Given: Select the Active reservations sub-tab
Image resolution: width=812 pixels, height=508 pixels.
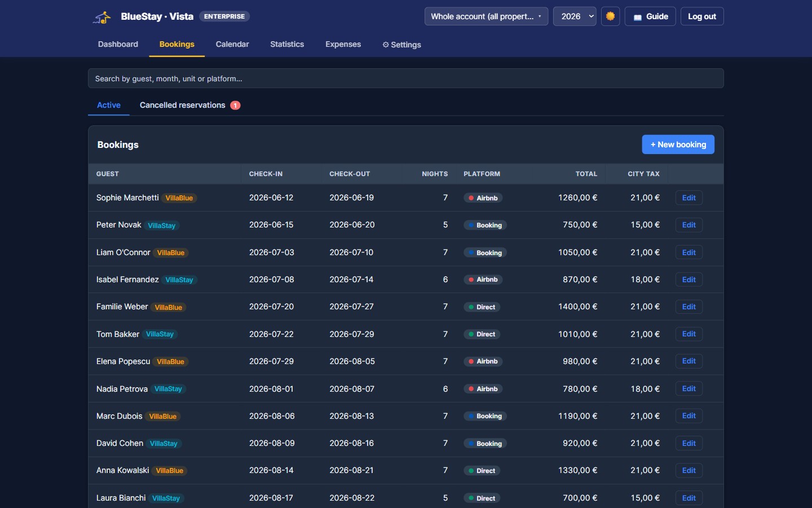Looking at the screenshot, I should [x=109, y=105].
